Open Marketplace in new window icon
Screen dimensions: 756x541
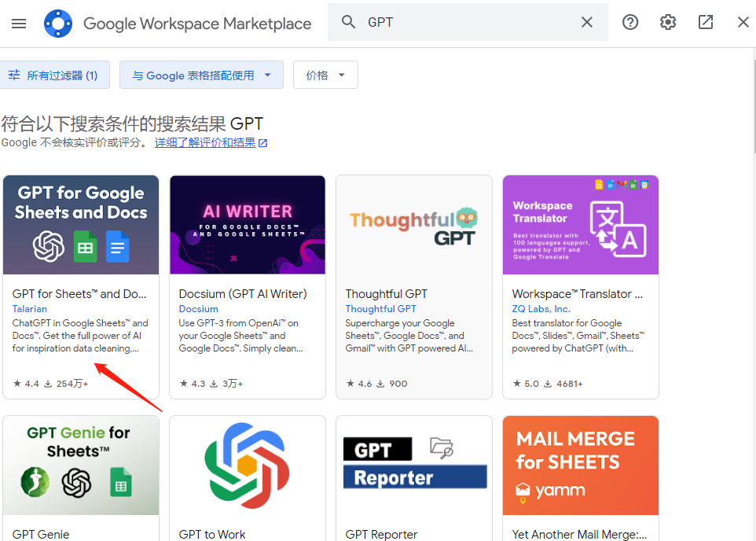coord(706,22)
